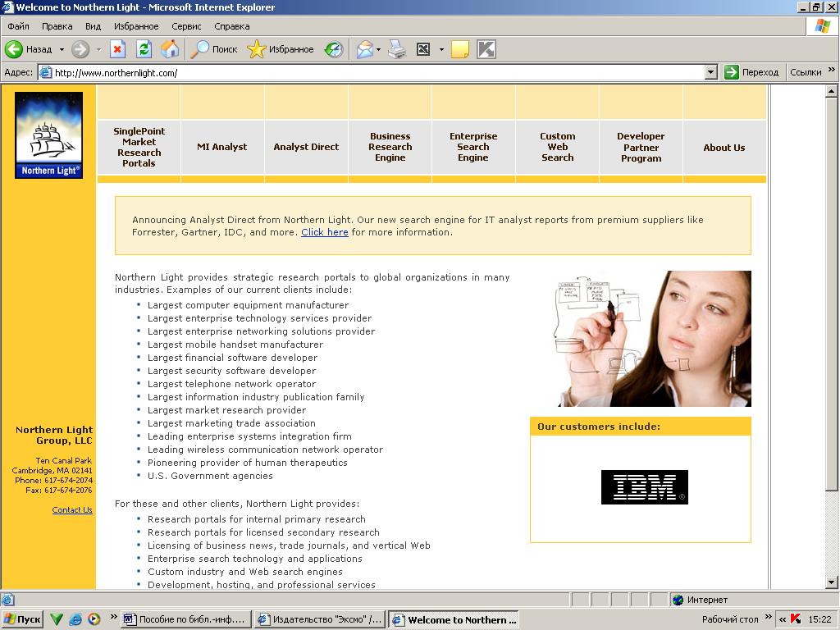The width and height of the screenshot is (840, 630).
Task: Click the Рабочий стол desktop toolbar label
Action: tap(730, 619)
